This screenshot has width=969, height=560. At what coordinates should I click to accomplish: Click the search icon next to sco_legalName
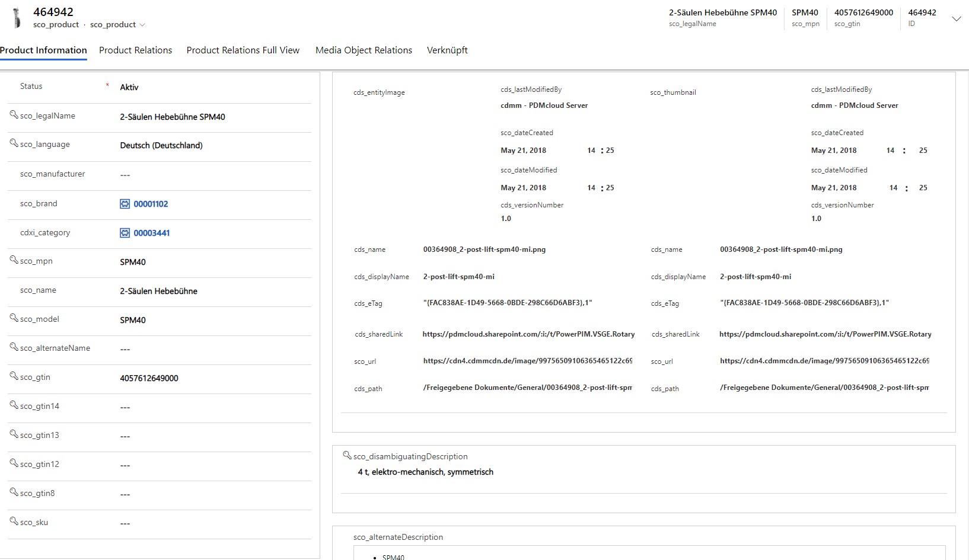pyautogui.click(x=14, y=115)
